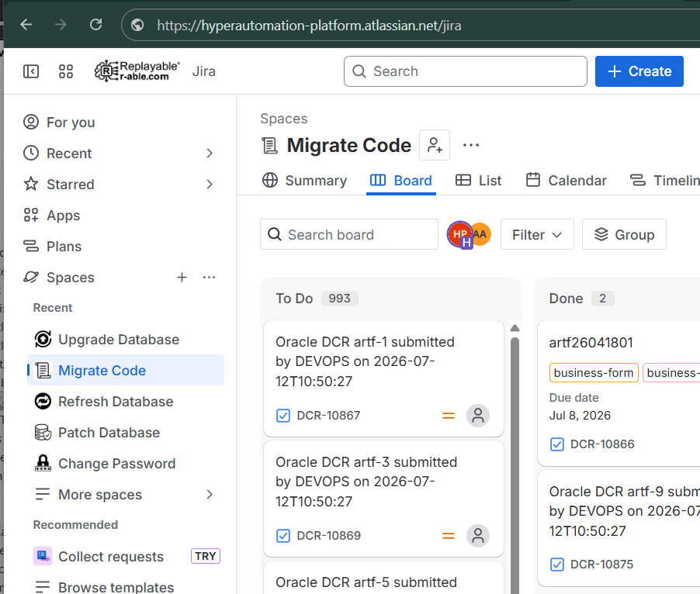Open the Patch Database space

pos(126,433)
